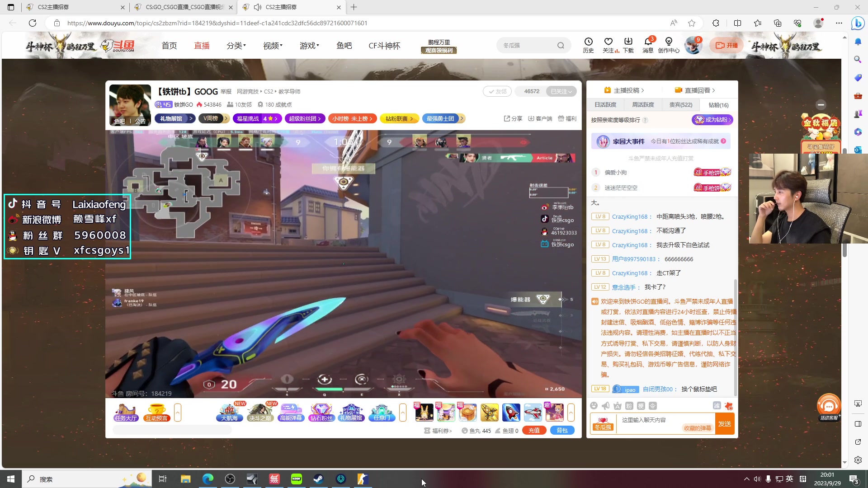The image size is (868, 488).
Task: Click the 发送 send button
Action: click(725, 424)
